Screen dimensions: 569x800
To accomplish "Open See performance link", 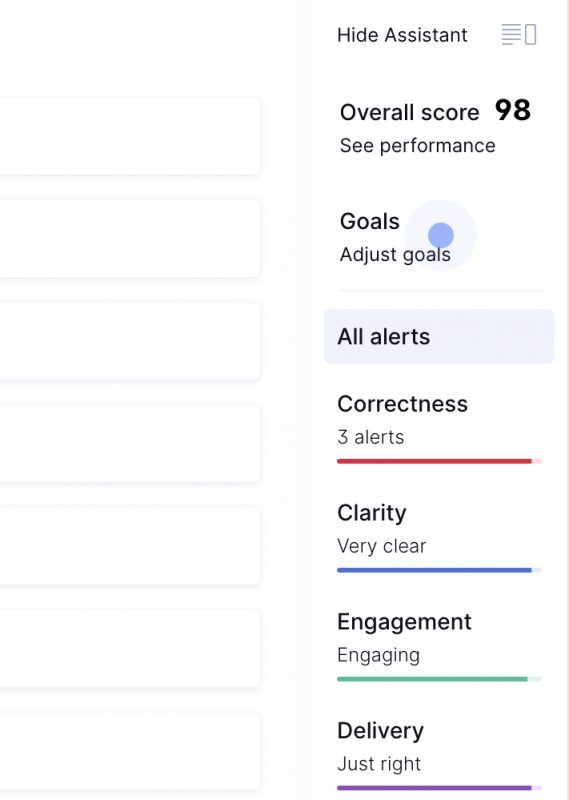I will (417, 145).
